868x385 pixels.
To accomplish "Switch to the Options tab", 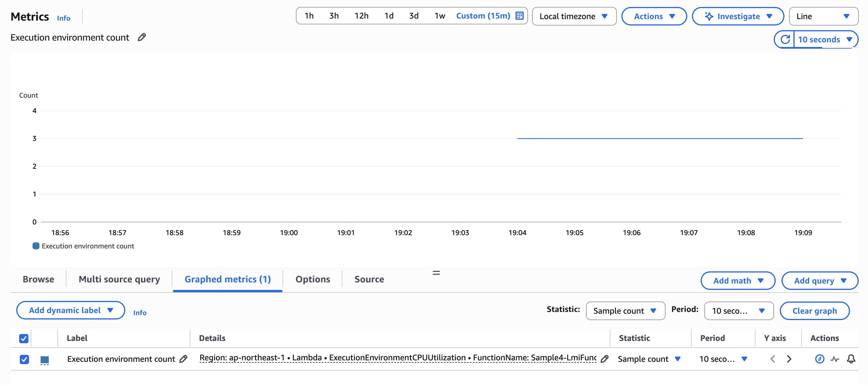I will pos(312,279).
